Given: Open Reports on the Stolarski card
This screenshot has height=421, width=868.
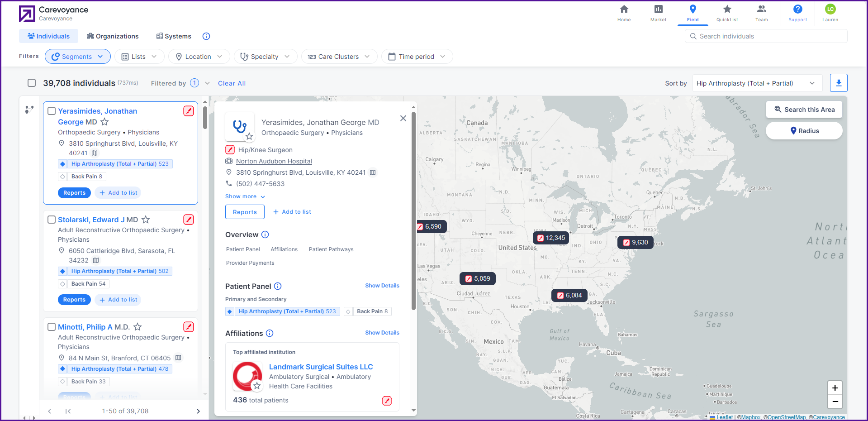Looking at the screenshot, I should pyautogui.click(x=74, y=300).
